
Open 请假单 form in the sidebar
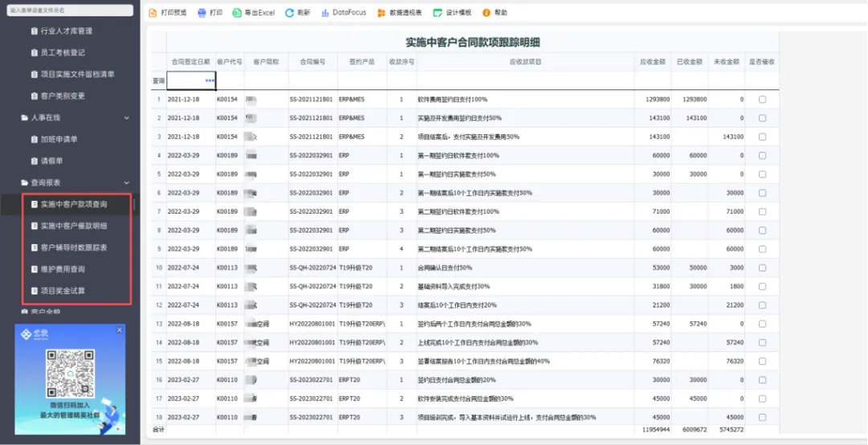pos(47,161)
